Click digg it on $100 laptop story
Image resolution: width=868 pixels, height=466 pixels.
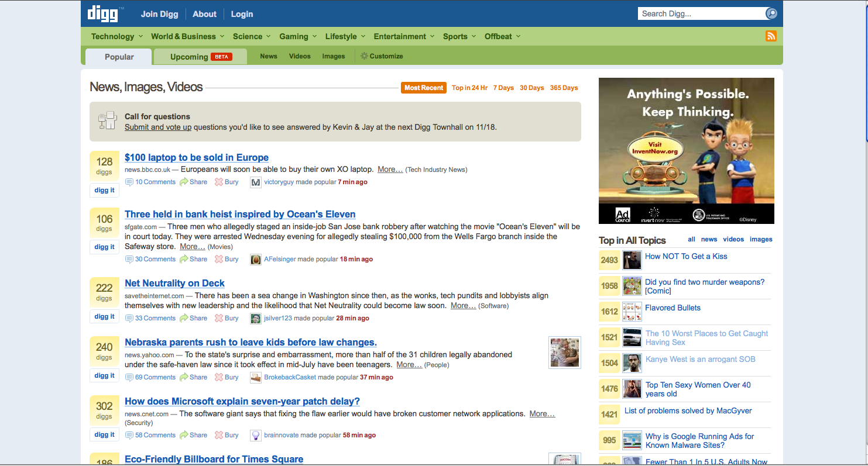(104, 190)
